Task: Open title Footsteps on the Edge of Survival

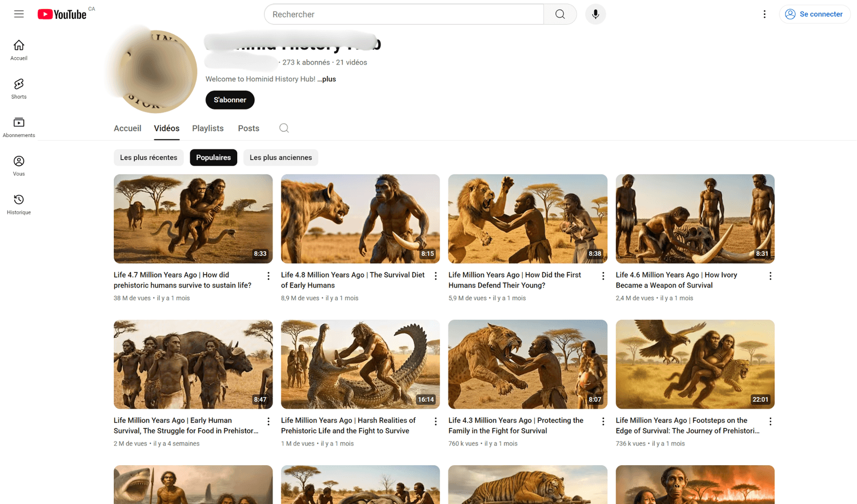Action: pyautogui.click(x=688, y=426)
